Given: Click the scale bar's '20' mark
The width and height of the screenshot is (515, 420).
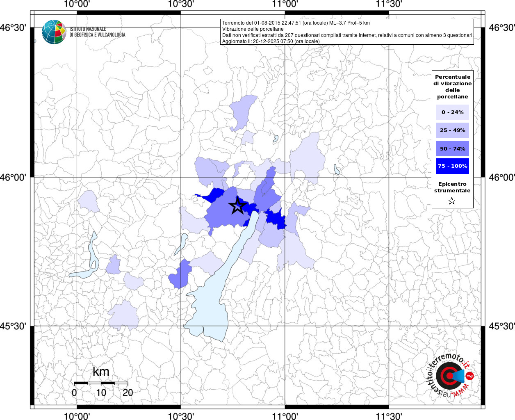Looking at the screenshot, I should click(x=128, y=393).
